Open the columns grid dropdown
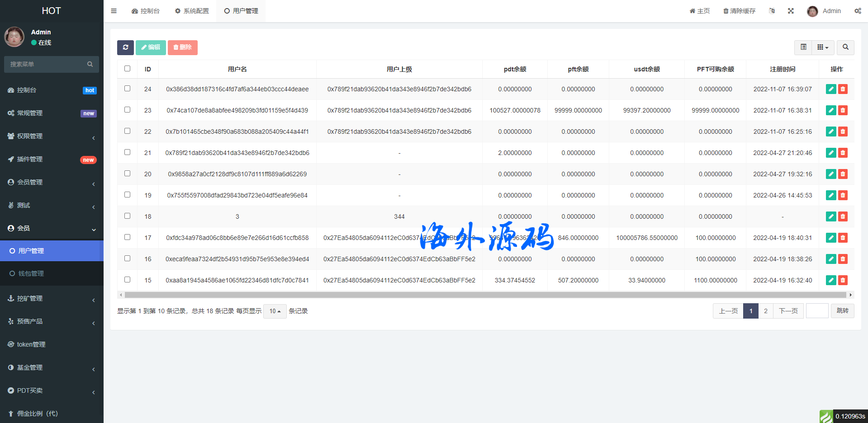The height and width of the screenshot is (423, 868). pos(822,47)
